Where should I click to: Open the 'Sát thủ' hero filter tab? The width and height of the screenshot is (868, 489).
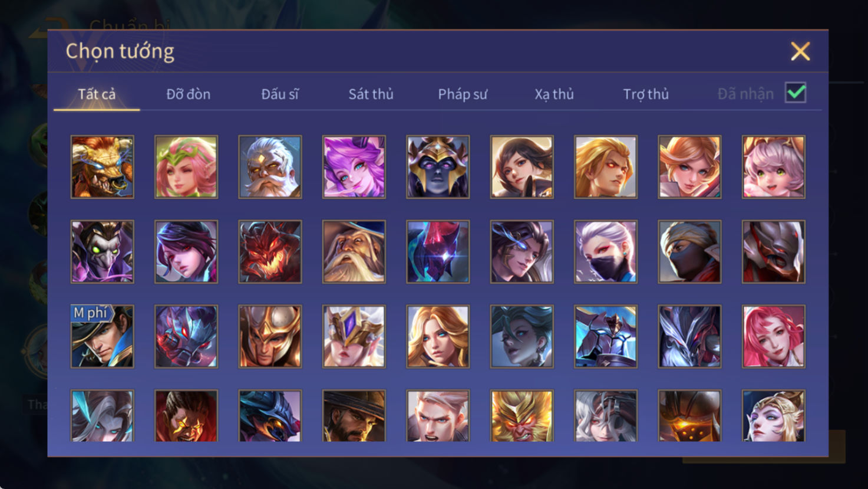tap(371, 94)
